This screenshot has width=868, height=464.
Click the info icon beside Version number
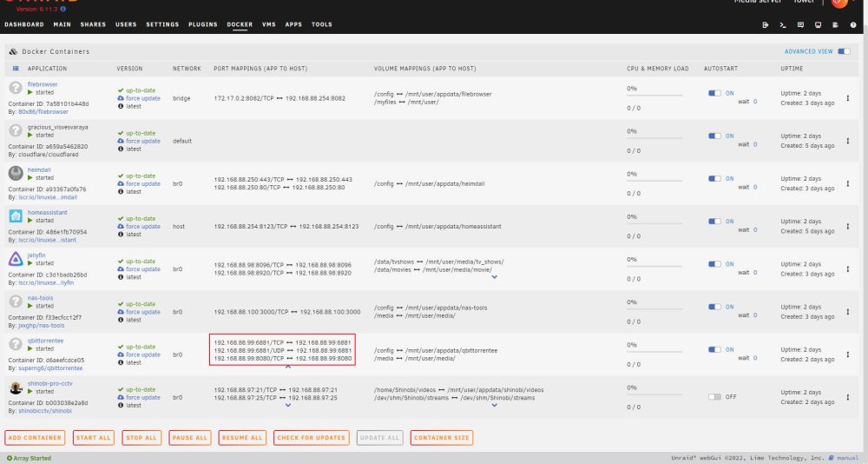(x=63, y=9)
